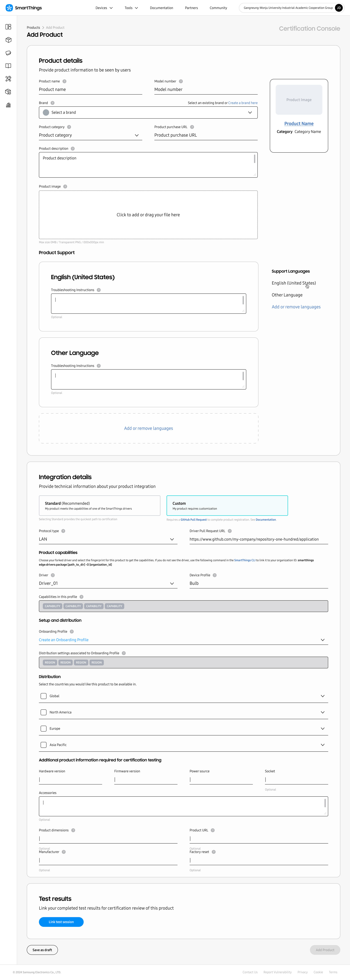Open the bar chart analytics sidebar icon
The height and width of the screenshot is (980, 350).
8,105
